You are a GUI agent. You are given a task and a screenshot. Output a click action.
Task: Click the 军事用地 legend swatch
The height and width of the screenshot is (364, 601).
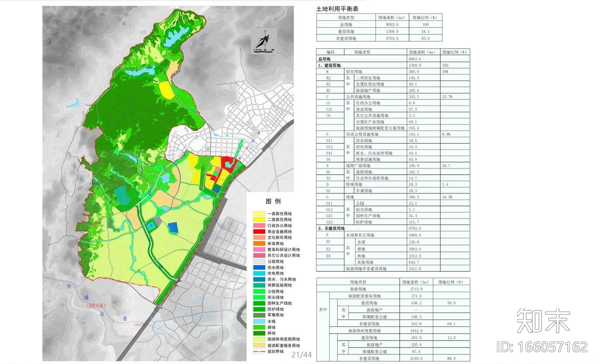[x=259, y=315]
